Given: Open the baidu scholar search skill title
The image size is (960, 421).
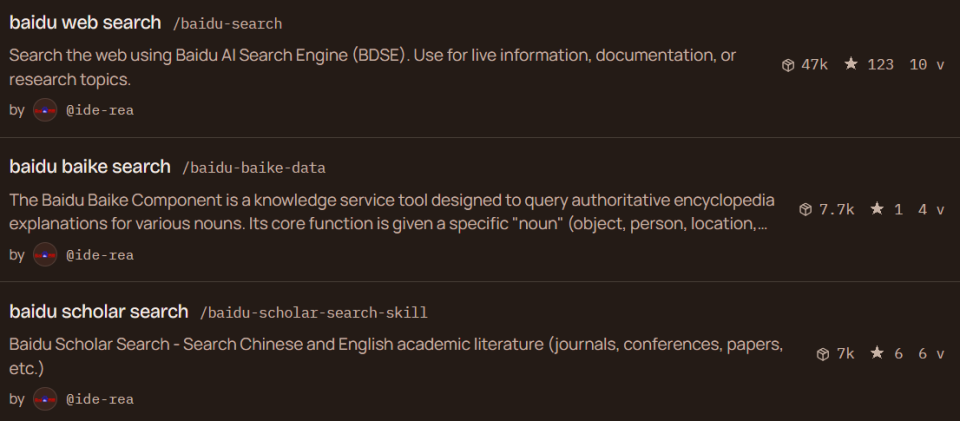Looking at the screenshot, I should (x=99, y=311).
